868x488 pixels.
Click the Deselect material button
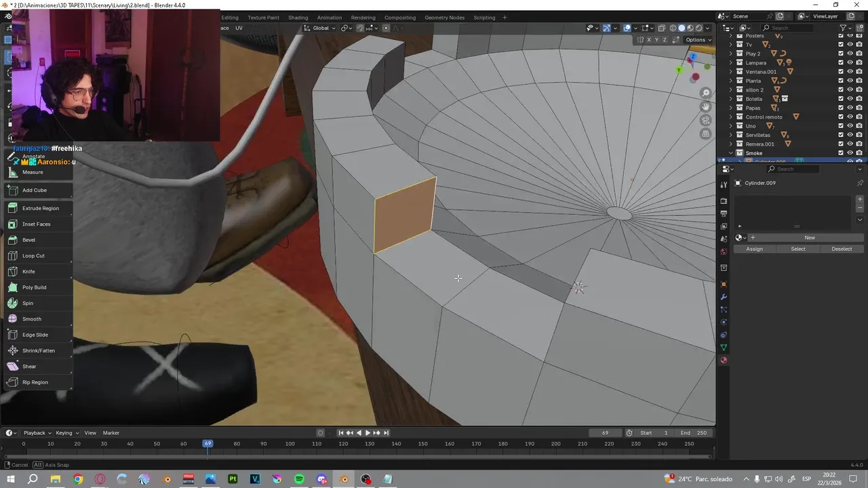pos(842,249)
